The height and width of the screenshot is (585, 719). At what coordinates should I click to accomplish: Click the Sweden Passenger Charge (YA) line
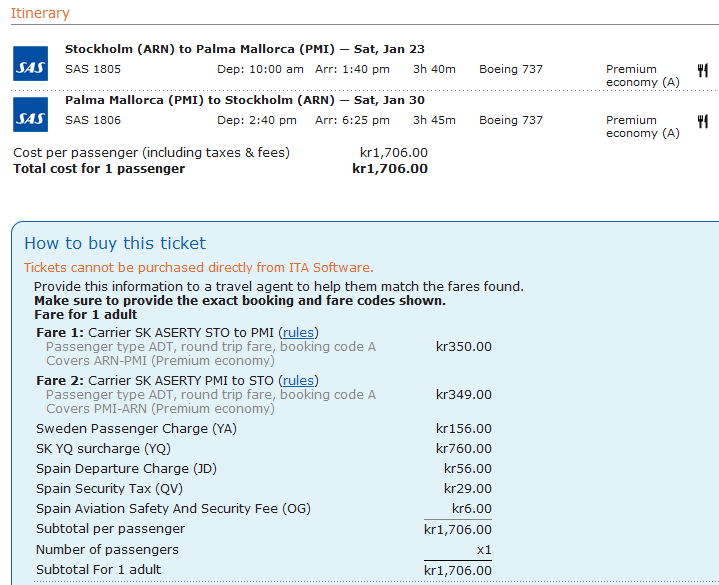(136, 429)
